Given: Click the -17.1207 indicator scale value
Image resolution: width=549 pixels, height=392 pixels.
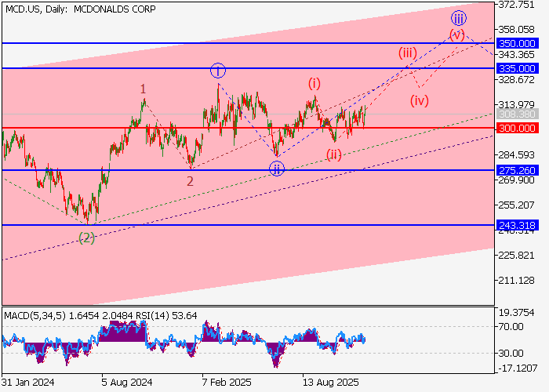Looking at the screenshot, I should (x=516, y=368).
